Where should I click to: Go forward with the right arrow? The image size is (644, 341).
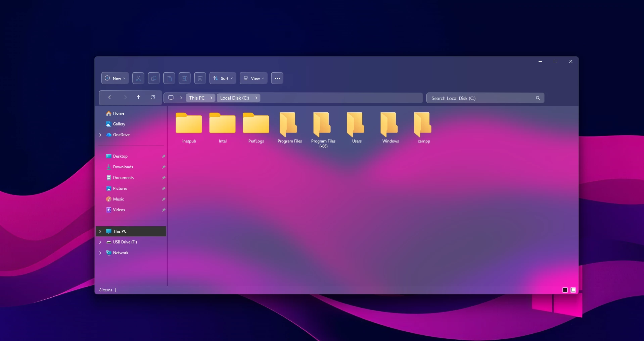pyautogui.click(x=125, y=97)
